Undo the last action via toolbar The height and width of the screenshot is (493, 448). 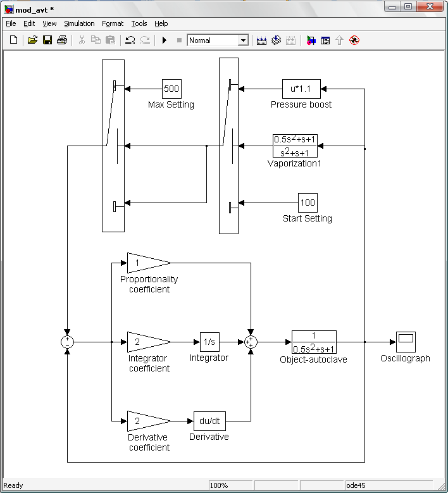click(130, 40)
